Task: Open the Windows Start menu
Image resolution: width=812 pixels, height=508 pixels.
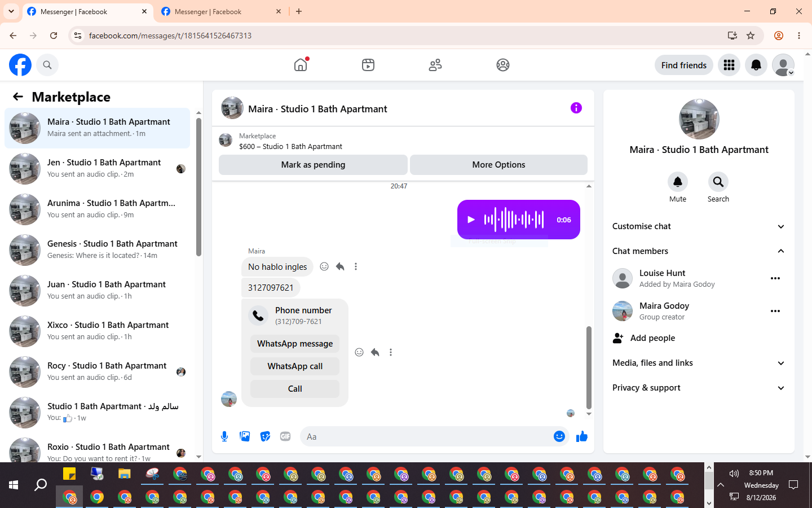Action: pyautogui.click(x=14, y=485)
